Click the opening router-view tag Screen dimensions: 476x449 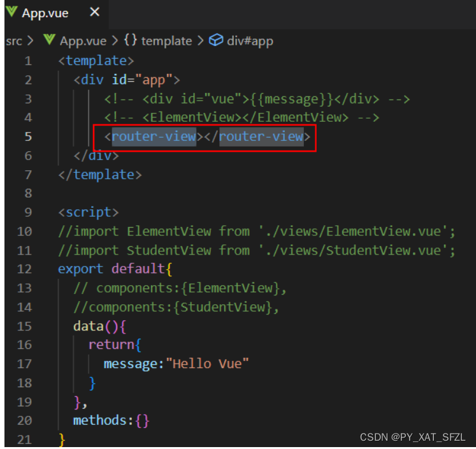click(x=154, y=136)
